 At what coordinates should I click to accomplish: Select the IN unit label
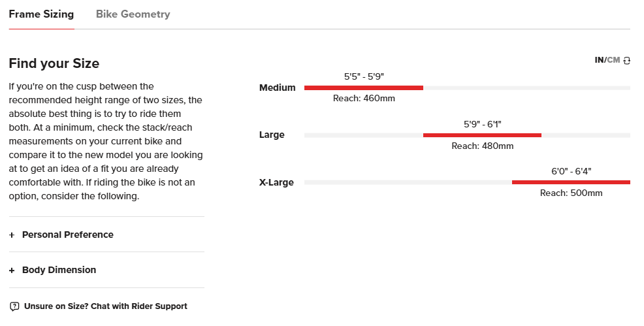pos(599,60)
